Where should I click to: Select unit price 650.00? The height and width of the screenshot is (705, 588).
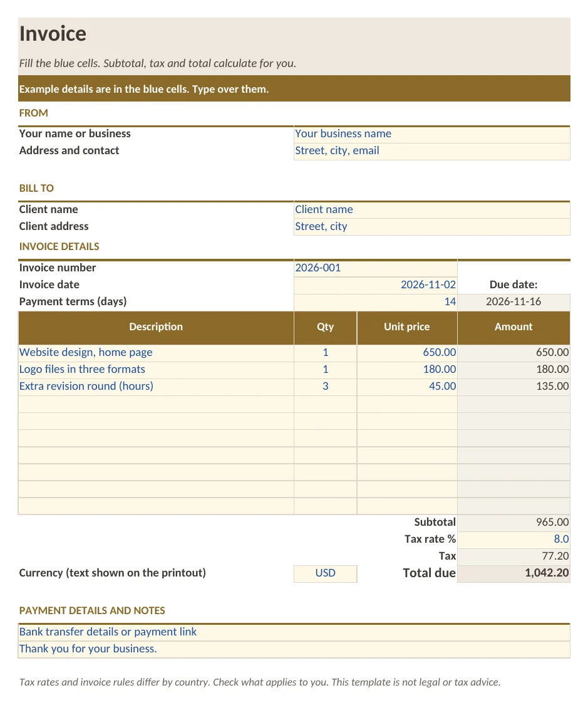coord(407,353)
